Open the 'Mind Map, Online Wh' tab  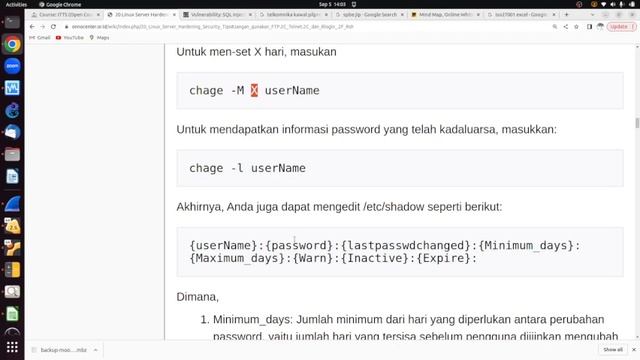pyautogui.click(x=444, y=15)
